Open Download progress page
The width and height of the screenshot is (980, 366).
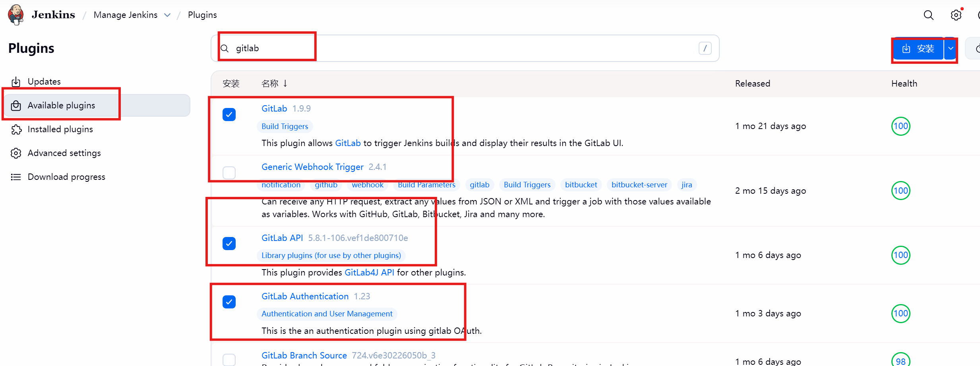[66, 177]
